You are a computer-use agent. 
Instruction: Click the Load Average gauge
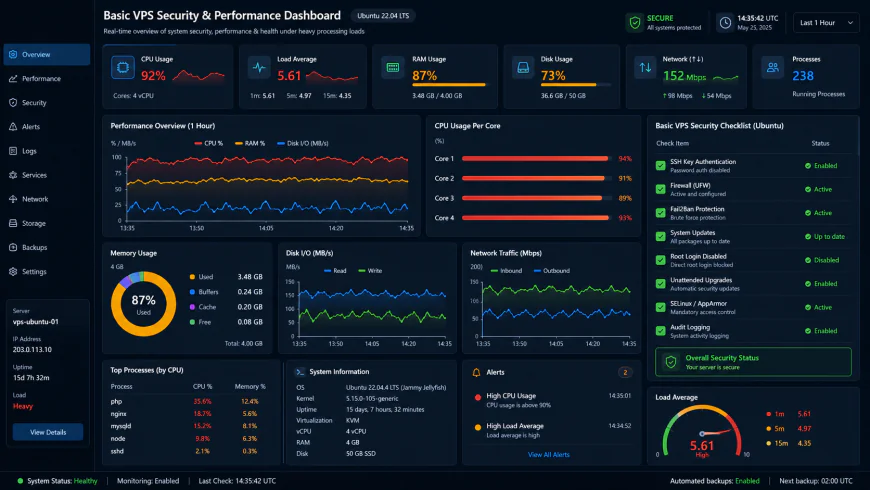pyautogui.click(x=702, y=431)
